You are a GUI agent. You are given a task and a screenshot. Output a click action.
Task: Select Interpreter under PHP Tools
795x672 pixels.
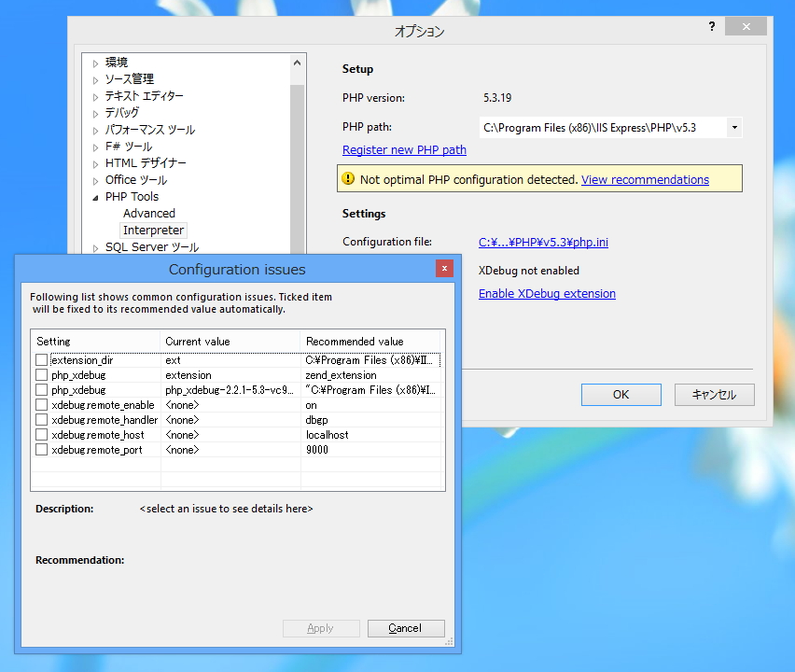(x=153, y=230)
